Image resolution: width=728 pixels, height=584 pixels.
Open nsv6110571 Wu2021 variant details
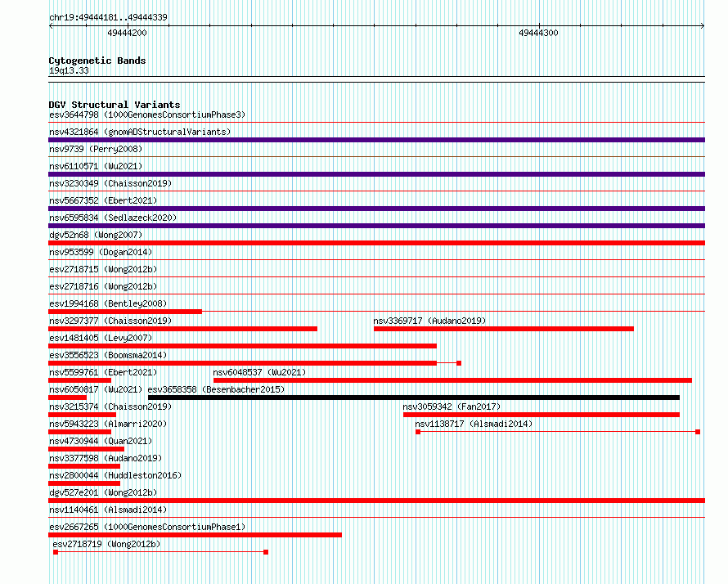pyautogui.click(x=96, y=166)
